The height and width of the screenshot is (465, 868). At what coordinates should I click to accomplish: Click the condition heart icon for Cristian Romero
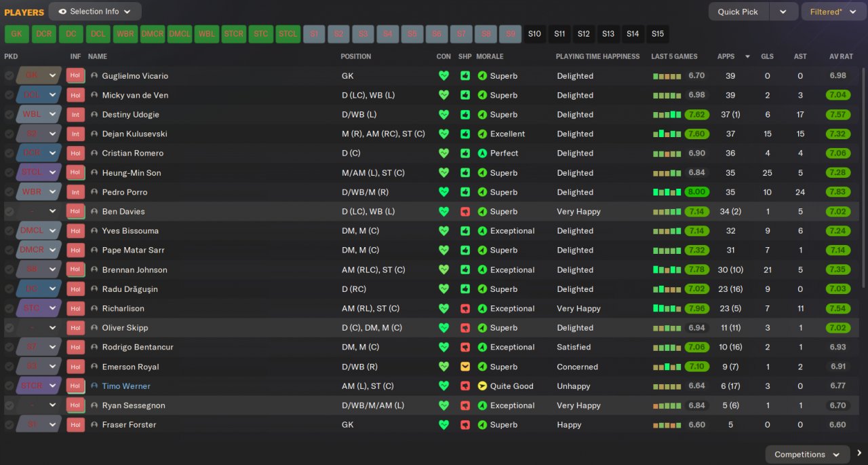pos(443,153)
